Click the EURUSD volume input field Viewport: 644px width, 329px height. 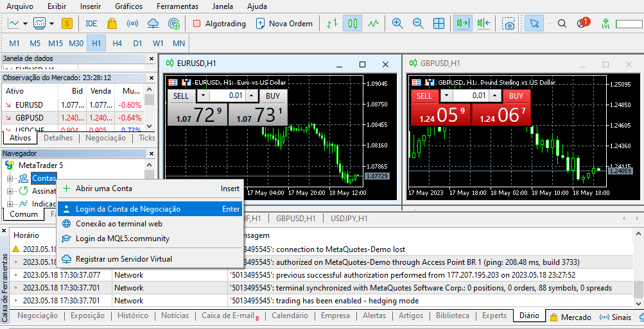coord(228,96)
